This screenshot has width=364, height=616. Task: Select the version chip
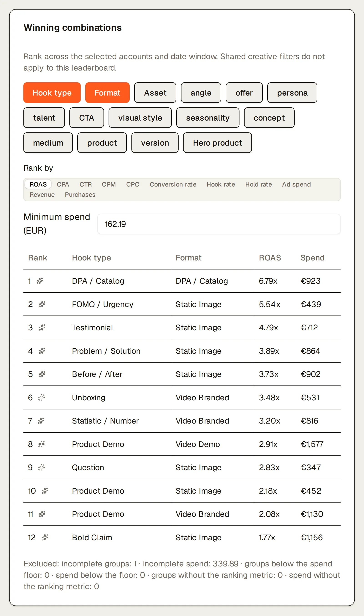pyautogui.click(x=155, y=143)
